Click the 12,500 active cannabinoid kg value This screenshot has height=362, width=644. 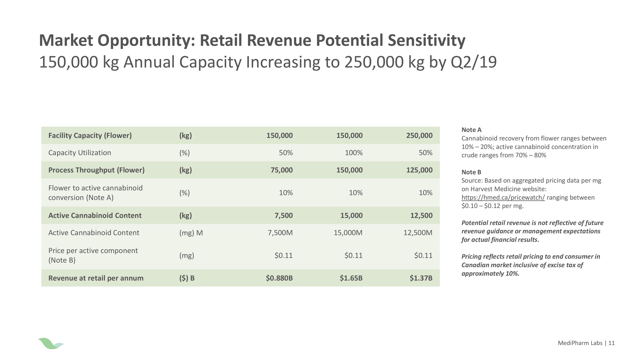click(421, 215)
